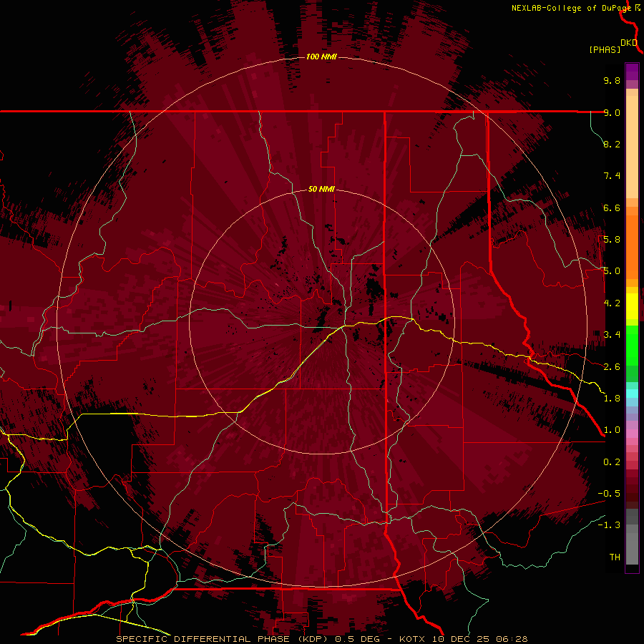
Task: Click the 1.0 scale value
Action: pyautogui.click(x=612, y=430)
